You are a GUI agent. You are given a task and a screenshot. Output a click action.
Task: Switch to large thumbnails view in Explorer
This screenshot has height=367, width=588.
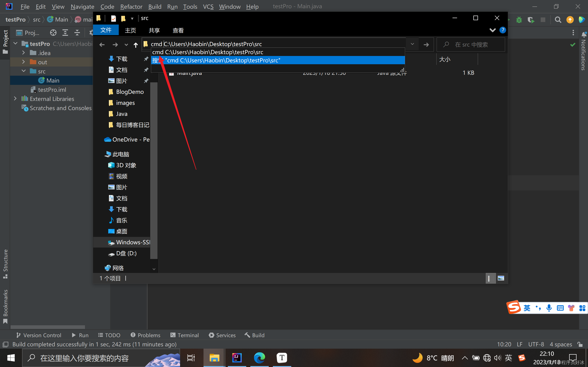tap(501, 278)
